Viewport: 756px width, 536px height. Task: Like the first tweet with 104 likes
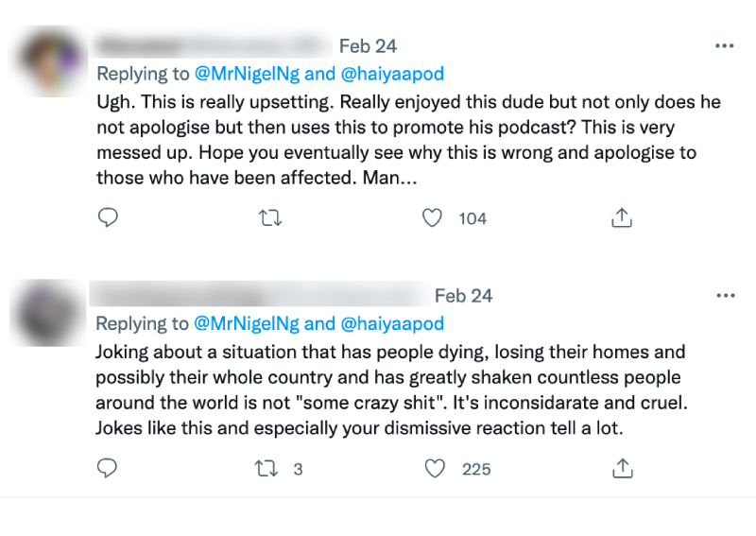[x=432, y=218]
